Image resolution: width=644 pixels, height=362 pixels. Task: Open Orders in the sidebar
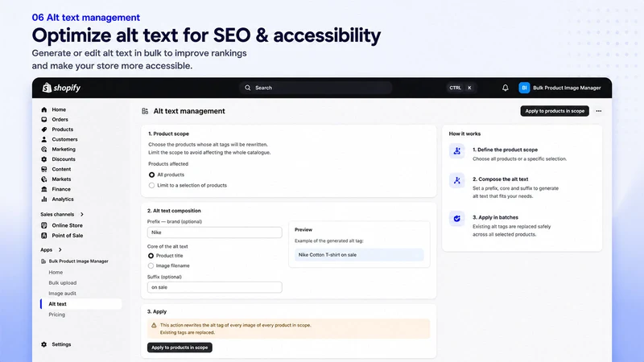[60, 119]
